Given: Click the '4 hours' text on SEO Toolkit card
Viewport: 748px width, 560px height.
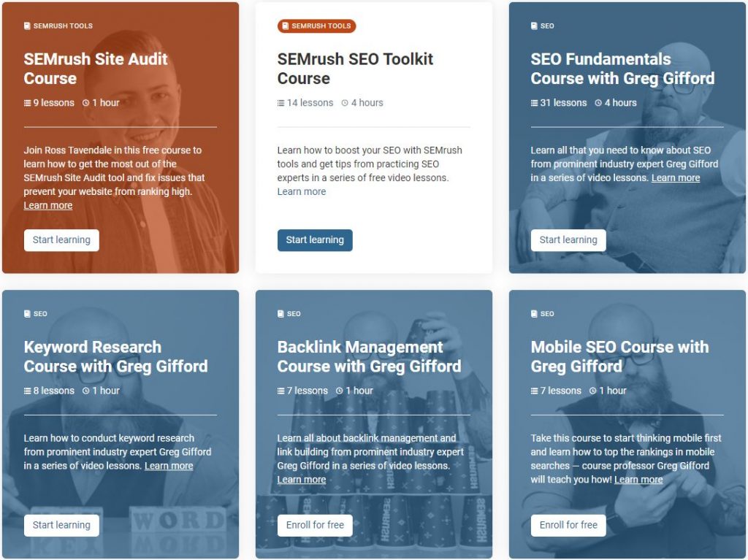Looking at the screenshot, I should point(367,103).
